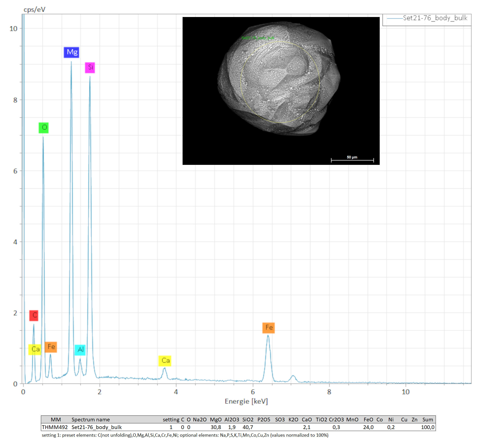The width and height of the screenshot is (479, 448).
Task: Click the yellow Ca label near 3.7 keV
Action: [165, 361]
